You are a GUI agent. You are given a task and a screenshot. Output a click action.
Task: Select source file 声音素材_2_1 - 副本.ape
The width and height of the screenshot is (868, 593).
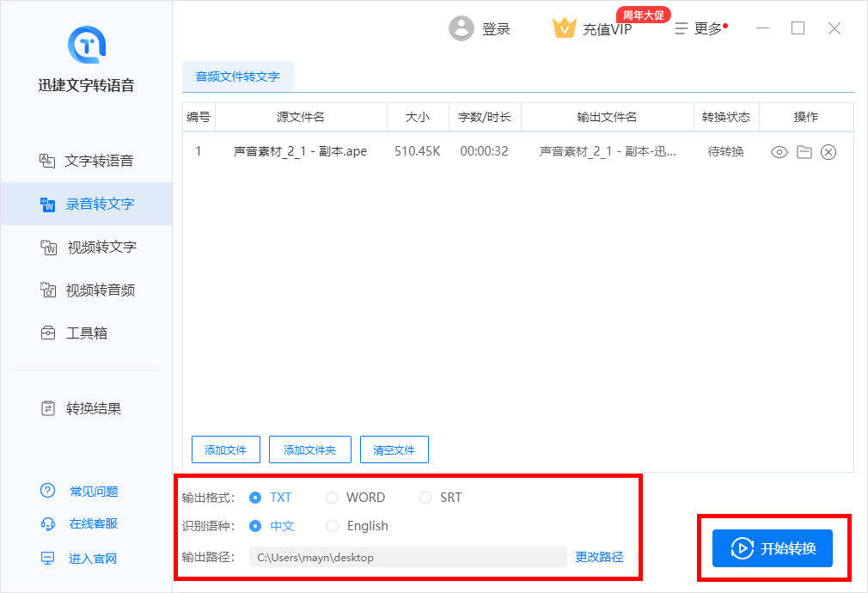point(300,151)
